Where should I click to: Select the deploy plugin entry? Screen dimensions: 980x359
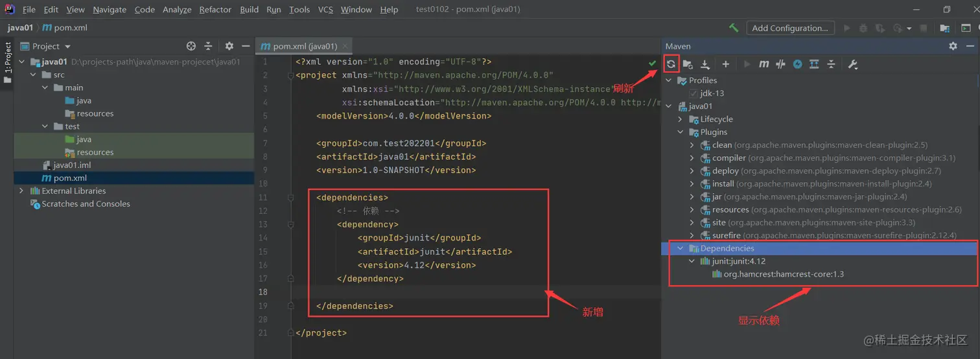point(819,171)
